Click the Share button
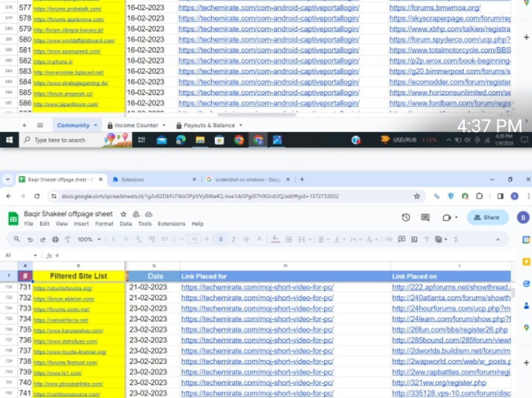The image size is (532, 398). [x=487, y=218]
